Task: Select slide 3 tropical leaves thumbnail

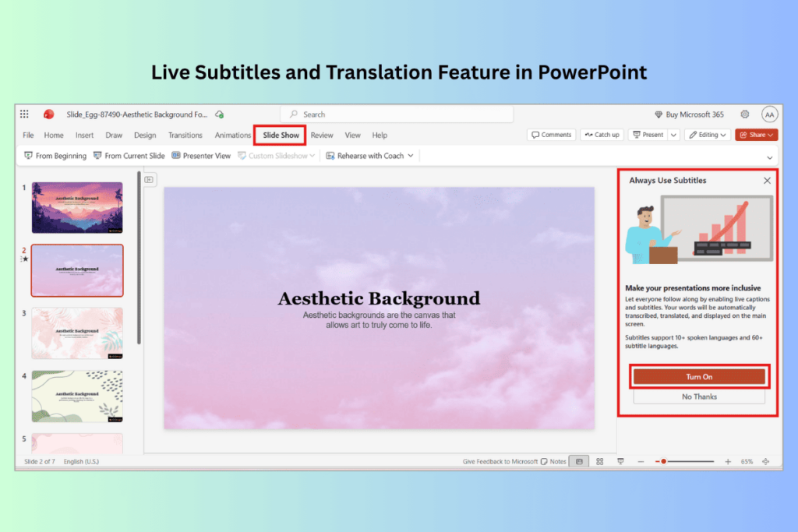Action: [x=77, y=333]
